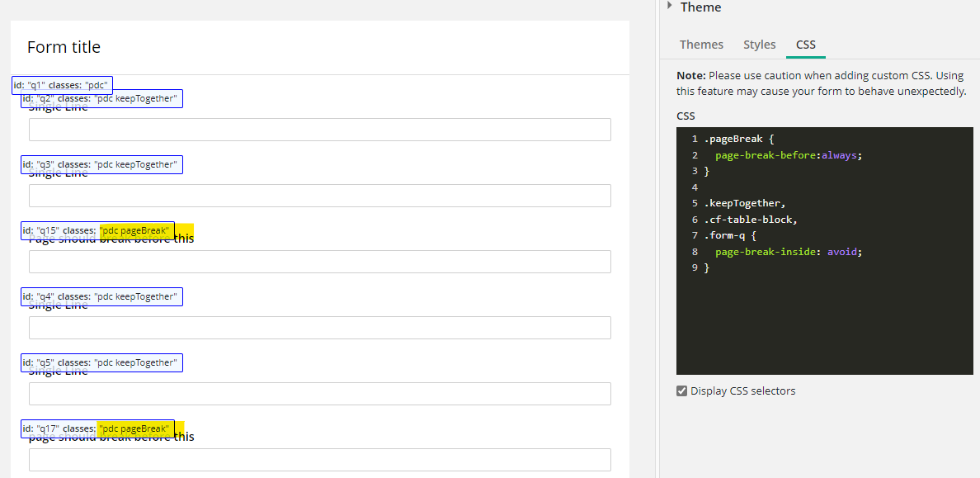
Task: Click the input field under q17
Action: coord(320,460)
